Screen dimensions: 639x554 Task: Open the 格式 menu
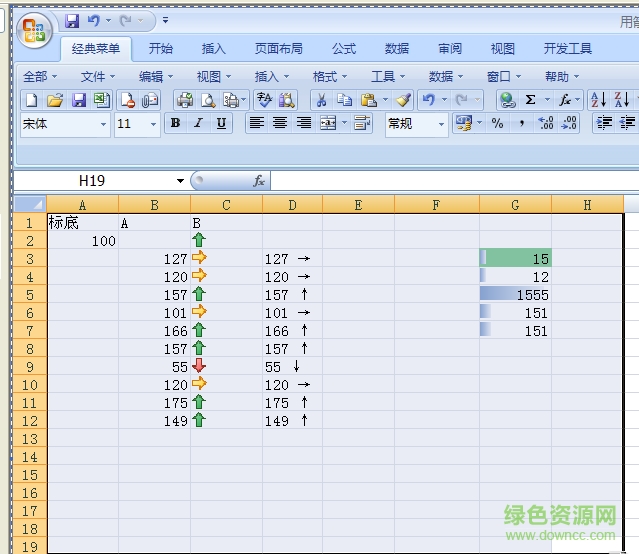coord(330,76)
